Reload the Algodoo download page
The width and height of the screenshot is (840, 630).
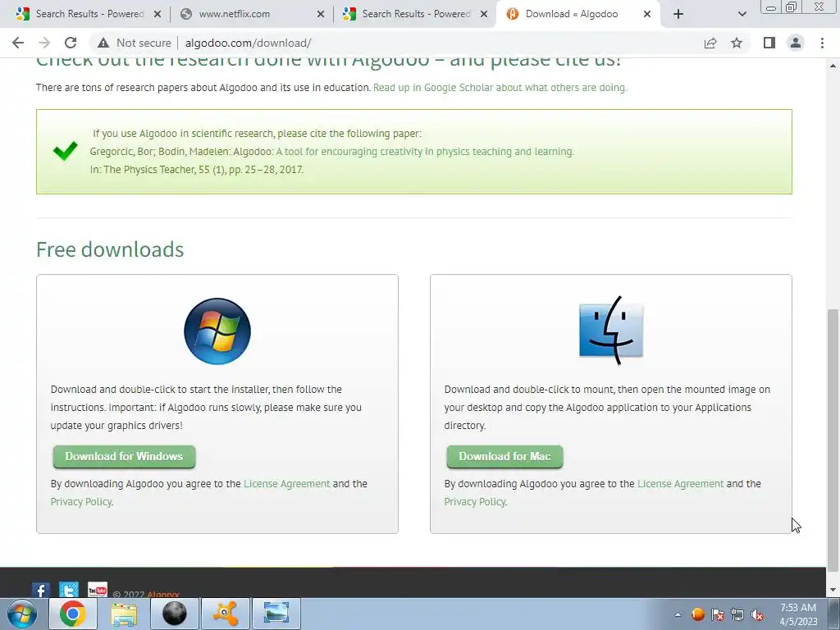click(x=71, y=43)
